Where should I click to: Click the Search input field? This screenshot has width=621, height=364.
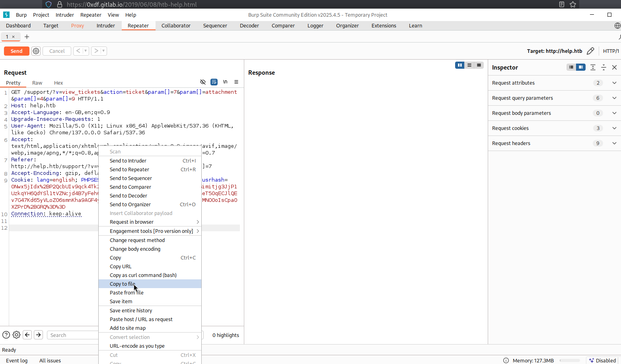[x=72, y=335]
